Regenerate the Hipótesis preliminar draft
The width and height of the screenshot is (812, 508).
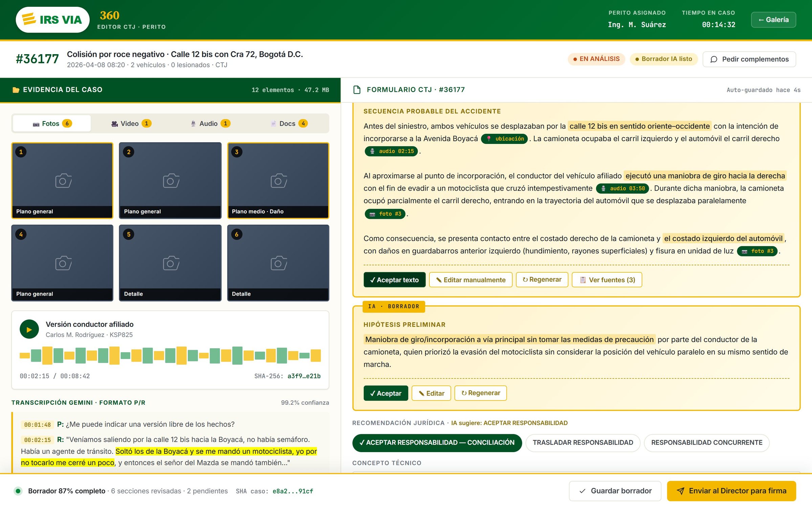[x=480, y=393]
